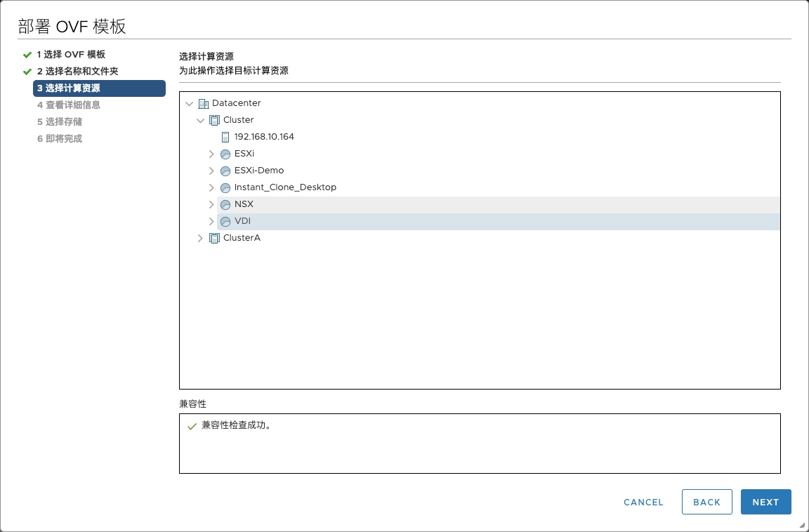This screenshot has height=532, width=809.
Task: Select the ESXi label
Action: [244, 154]
